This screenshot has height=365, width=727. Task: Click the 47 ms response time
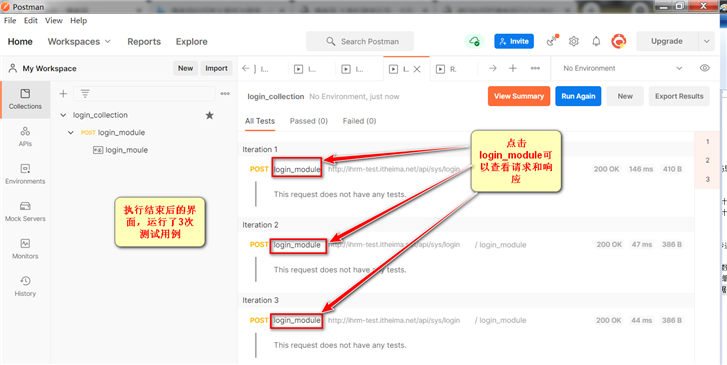(642, 244)
